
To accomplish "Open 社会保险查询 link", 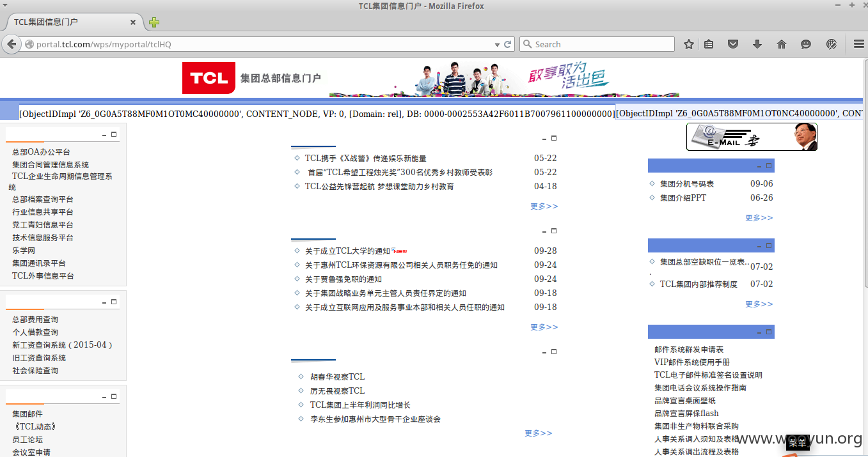I will tap(35, 371).
